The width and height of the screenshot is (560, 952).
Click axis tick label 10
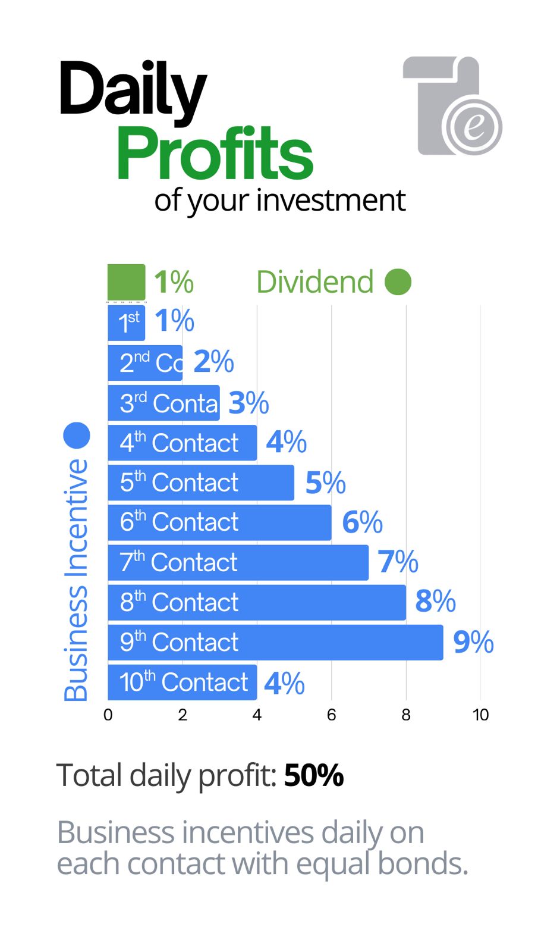(480, 715)
